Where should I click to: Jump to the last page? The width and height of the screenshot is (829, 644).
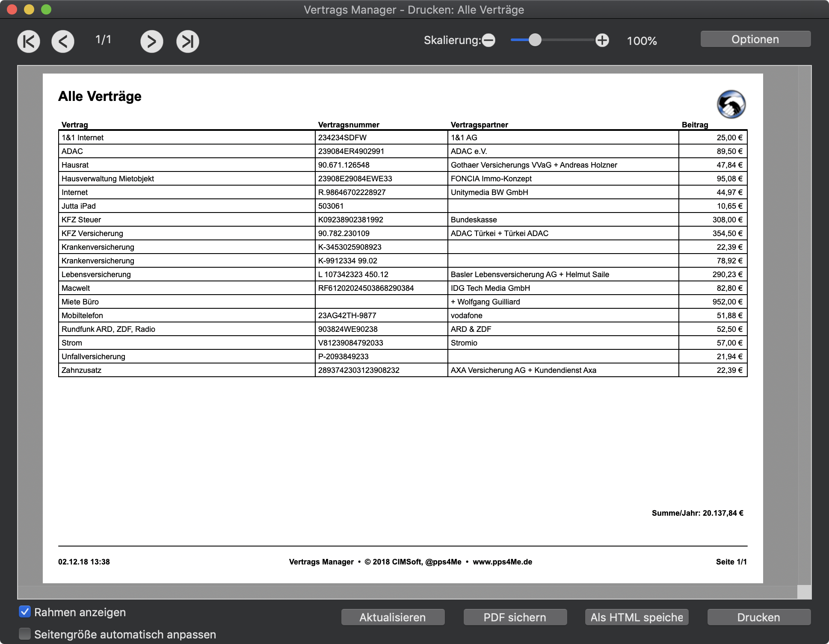click(188, 41)
